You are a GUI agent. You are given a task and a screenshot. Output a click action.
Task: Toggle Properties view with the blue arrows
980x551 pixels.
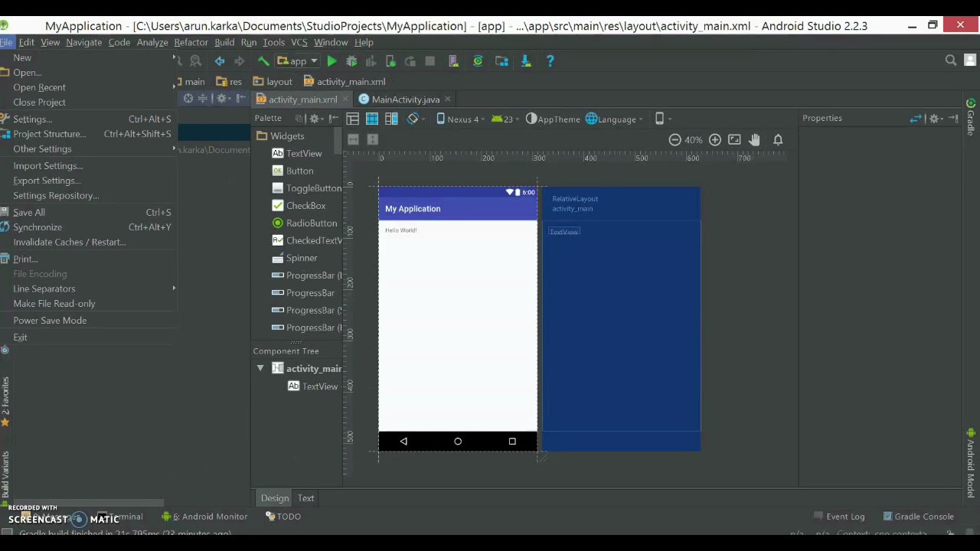point(916,119)
